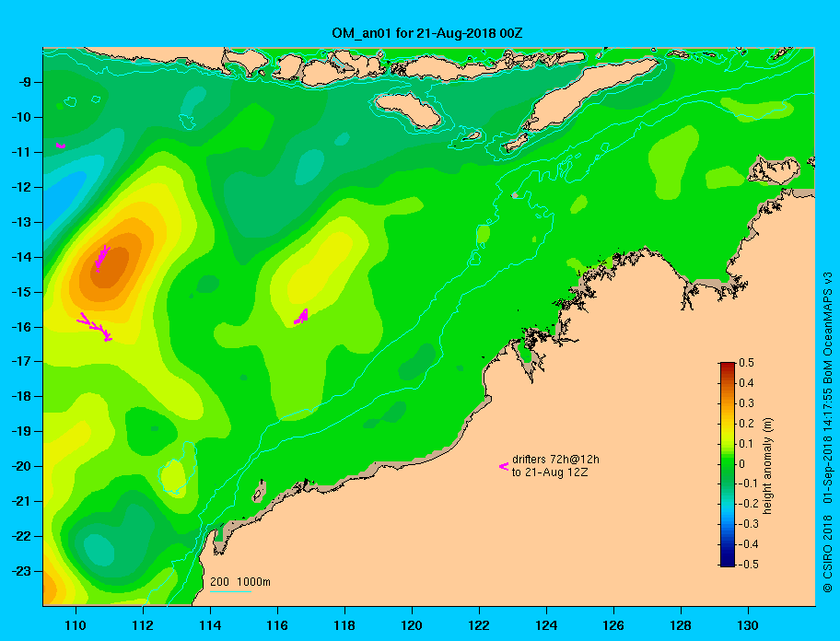Click the '01-Sep-2018 14:17:55' timestamp text

(x=828, y=445)
